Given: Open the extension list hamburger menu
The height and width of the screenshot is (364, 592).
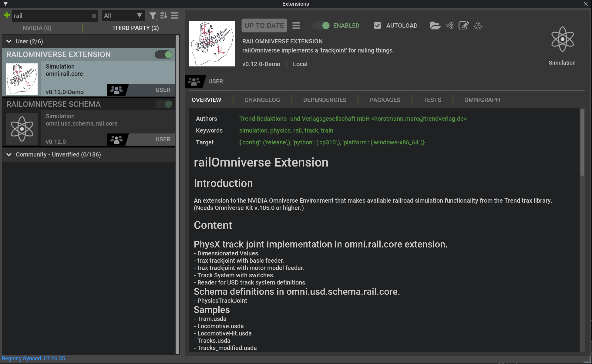Looking at the screenshot, I should pos(175,15).
